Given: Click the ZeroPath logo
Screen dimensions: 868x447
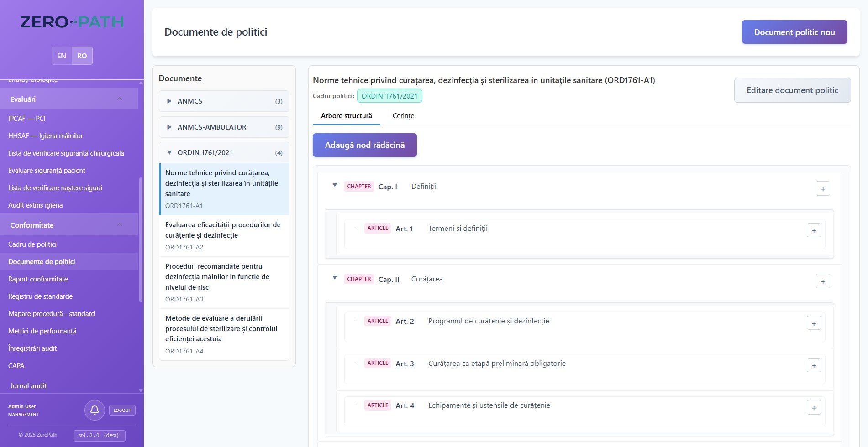Looking at the screenshot, I should click(x=72, y=22).
